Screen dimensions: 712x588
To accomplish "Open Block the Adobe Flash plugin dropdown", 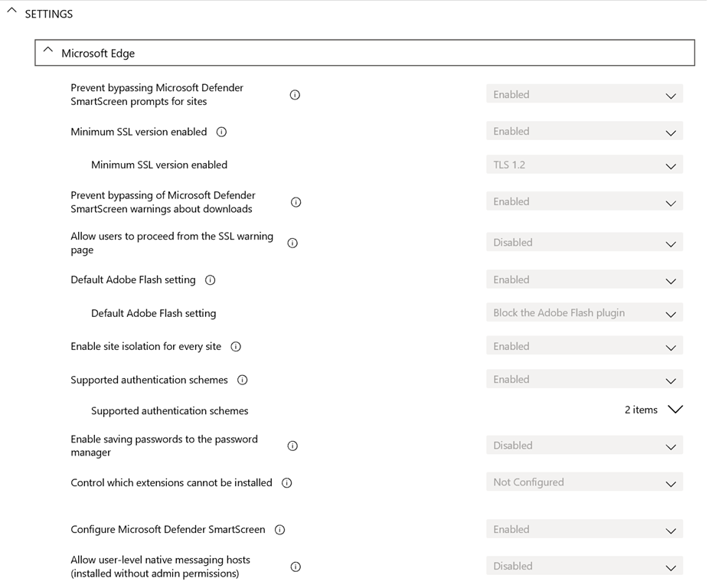I will pos(584,313).
